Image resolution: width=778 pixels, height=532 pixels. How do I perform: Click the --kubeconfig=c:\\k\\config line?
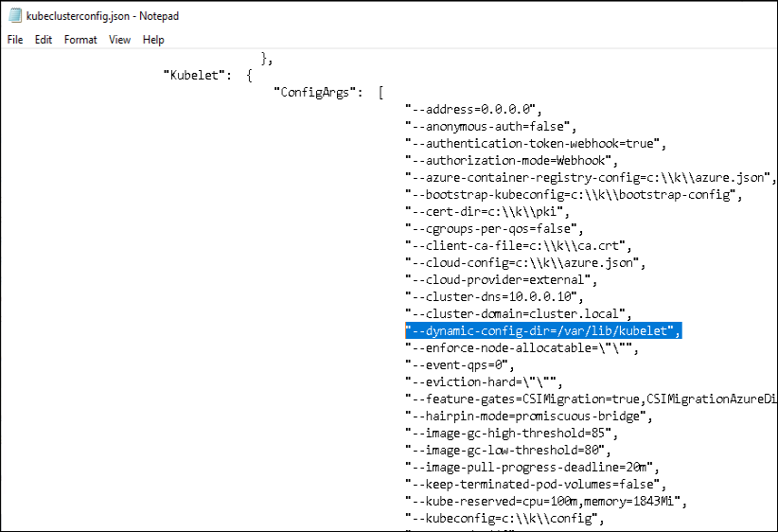pyautogui.click(x=504, y=519)
